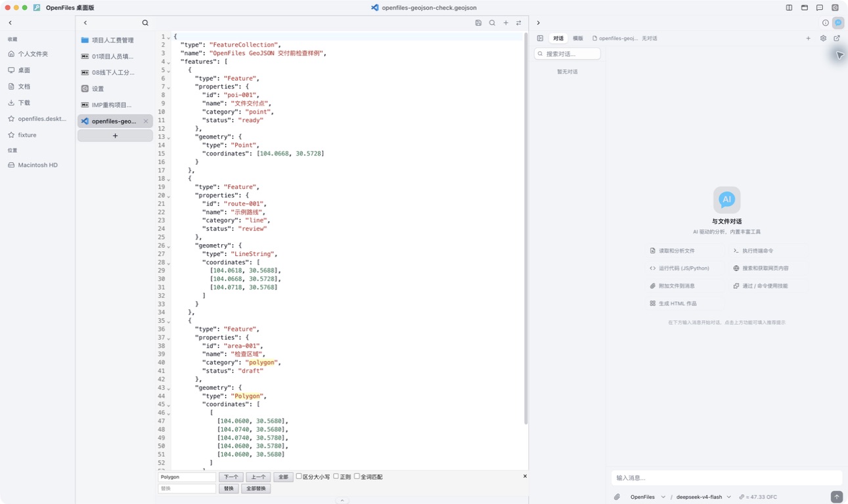
Task: Click the window layout icon in title bar
Action: (x=804, y=8)
